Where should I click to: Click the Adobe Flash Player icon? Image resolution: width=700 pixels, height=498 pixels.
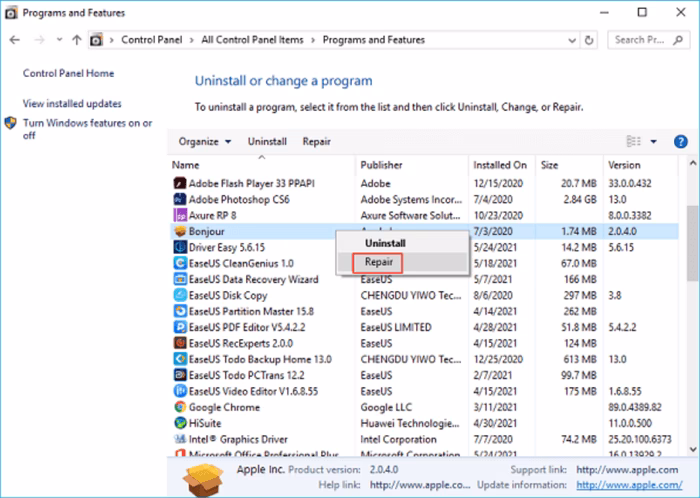coord(180,183)
